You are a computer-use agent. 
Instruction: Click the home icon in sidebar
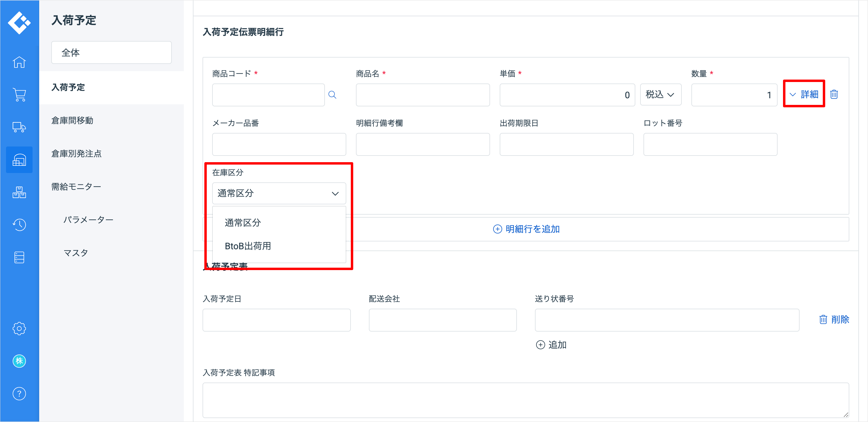(x=19, y=62)
